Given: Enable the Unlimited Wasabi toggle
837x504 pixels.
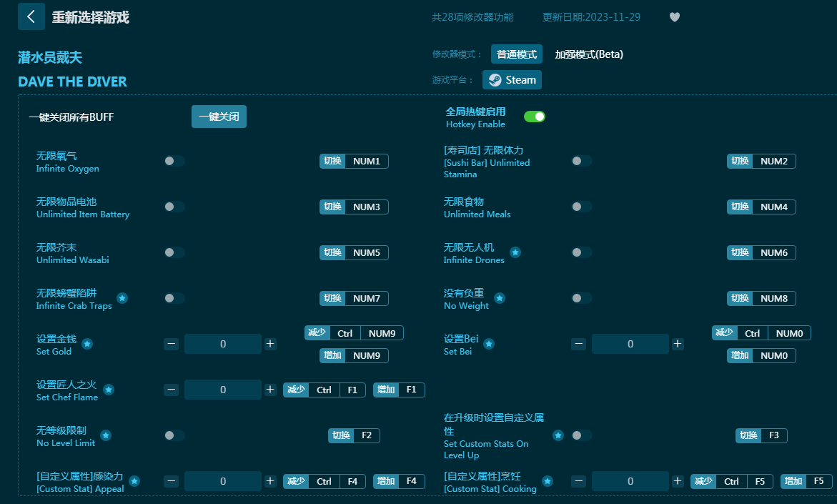Looking at the screenshot, I should (x=174, y=252).
